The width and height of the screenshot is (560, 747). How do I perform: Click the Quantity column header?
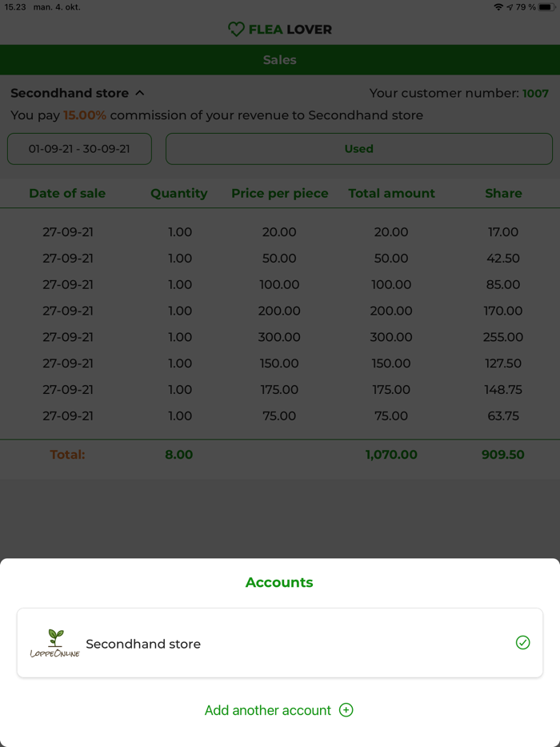pos(179,193)
